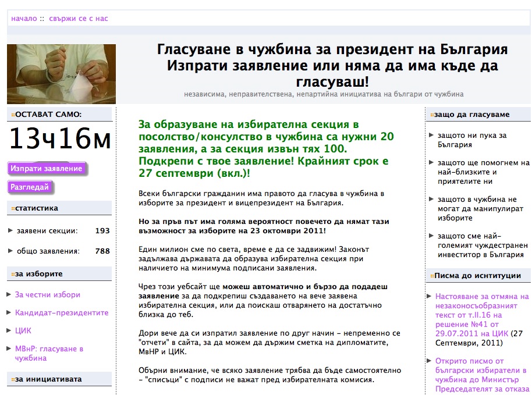Click arrow bullet beside 'общо заявления'
Screen dimensions: 532x395
10,251
